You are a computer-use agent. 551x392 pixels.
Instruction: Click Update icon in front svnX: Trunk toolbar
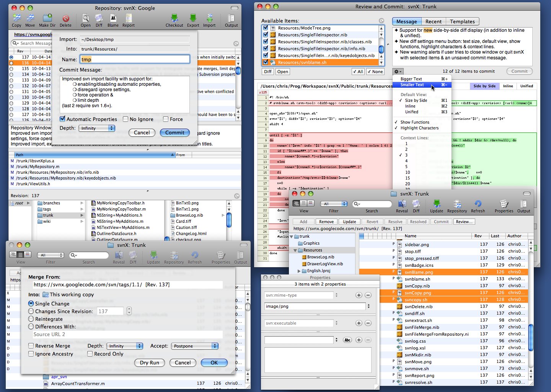tap(437, 204)
